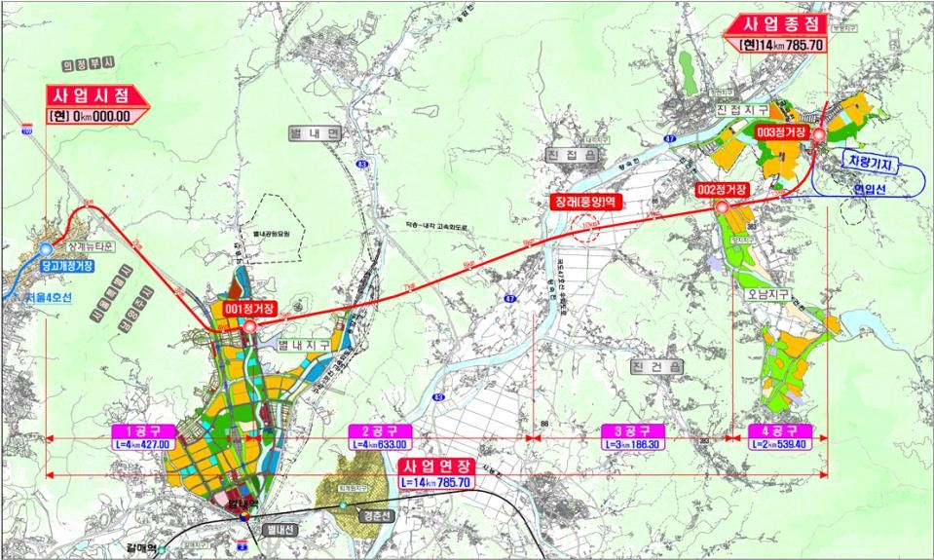Image resolution: width=934 pixels, height=560 pixels.
Task: Click the 001정거장 station circle marker
Action: coord(250,327)
